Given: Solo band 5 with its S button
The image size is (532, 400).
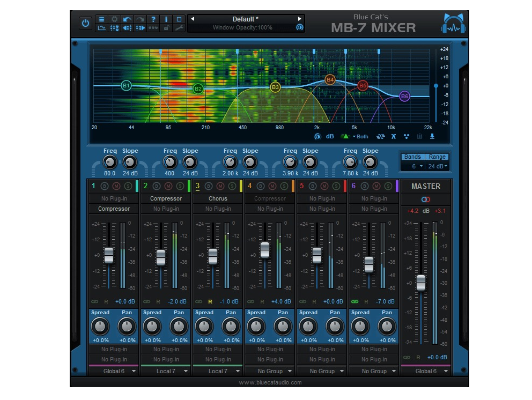Looking at the screenshot, I should point(336,186).
